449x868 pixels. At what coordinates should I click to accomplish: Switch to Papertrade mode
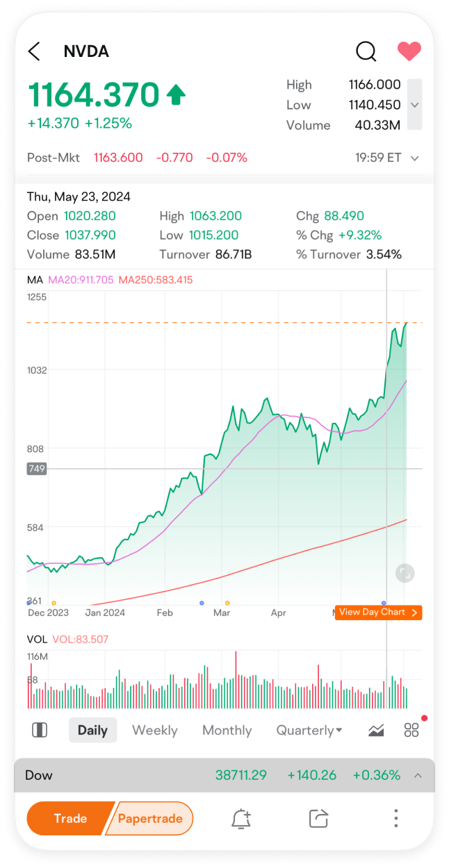click(x=150, y=818)
